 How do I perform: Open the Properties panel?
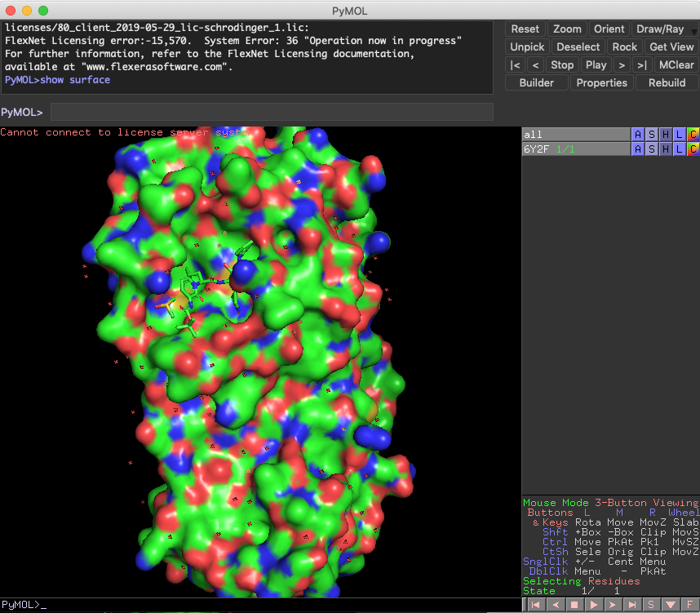tap(601, 82)
